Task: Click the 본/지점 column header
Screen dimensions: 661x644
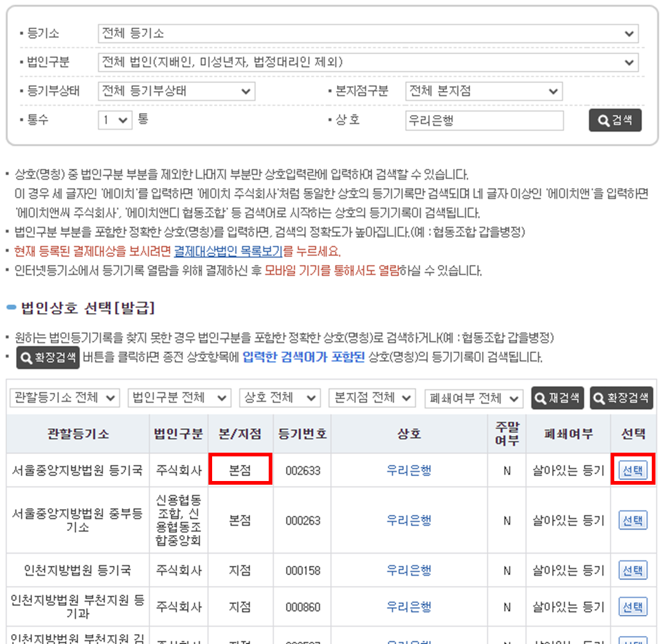Action: pyautogui.click(x=240, y=434)
